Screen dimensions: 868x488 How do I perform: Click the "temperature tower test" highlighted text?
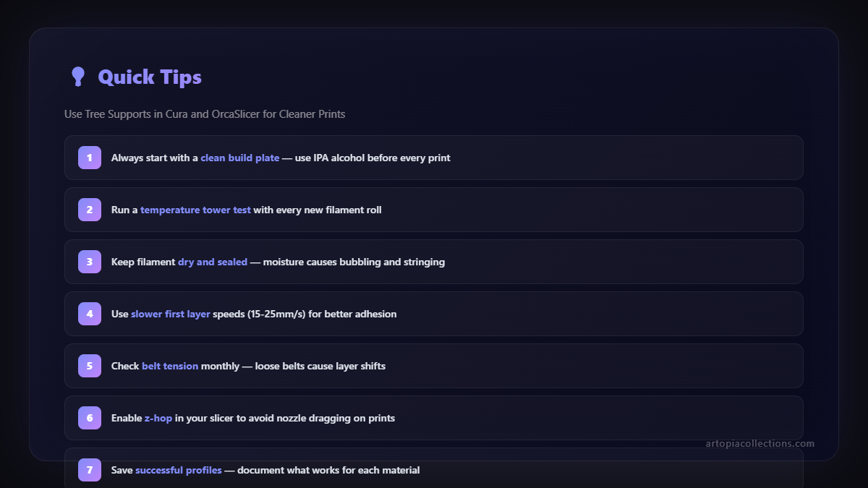195,210
